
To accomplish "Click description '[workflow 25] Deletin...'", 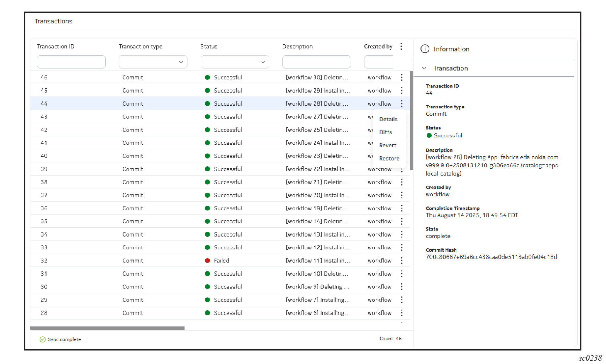I will [317, 130].
